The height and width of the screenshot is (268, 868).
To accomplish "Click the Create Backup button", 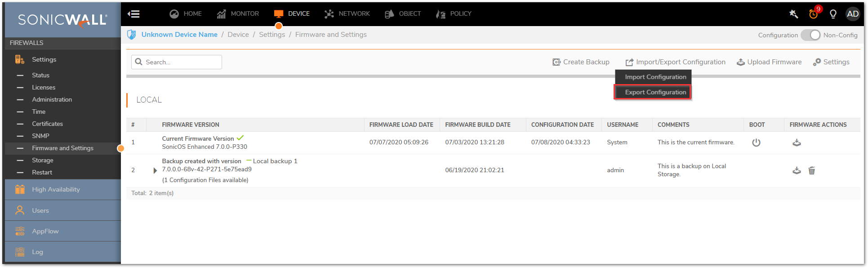I will click(x=581, y=62).
